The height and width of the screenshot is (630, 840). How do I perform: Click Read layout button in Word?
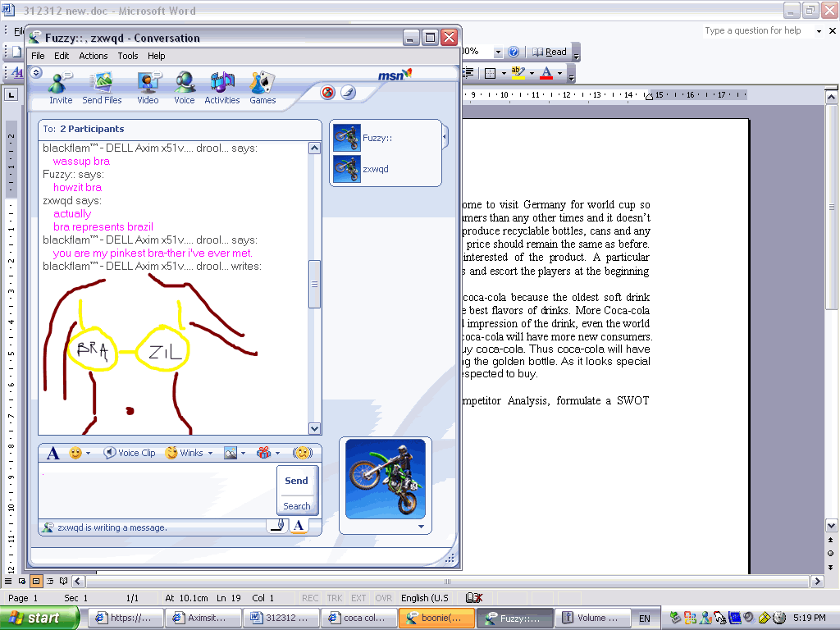coord(549,52)
